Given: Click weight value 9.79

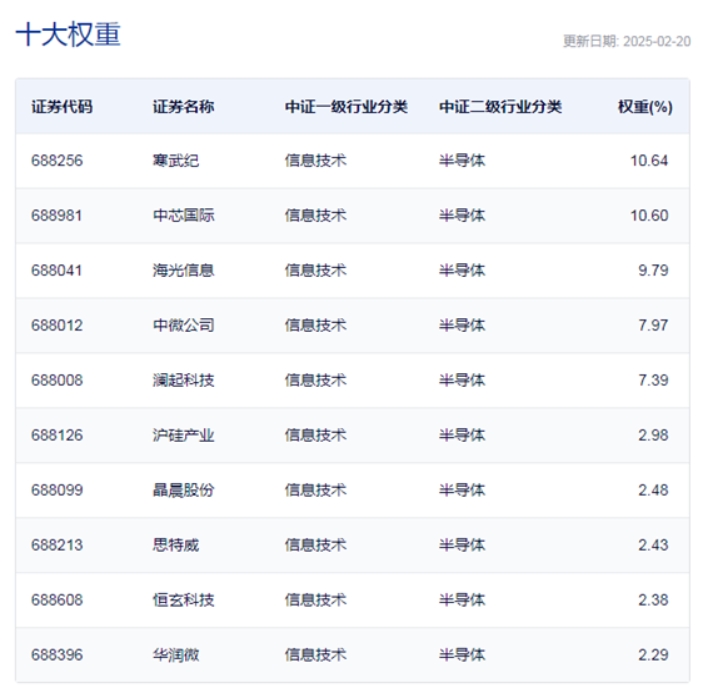Looking at the screenshot, I should click(x=653, y=270).
